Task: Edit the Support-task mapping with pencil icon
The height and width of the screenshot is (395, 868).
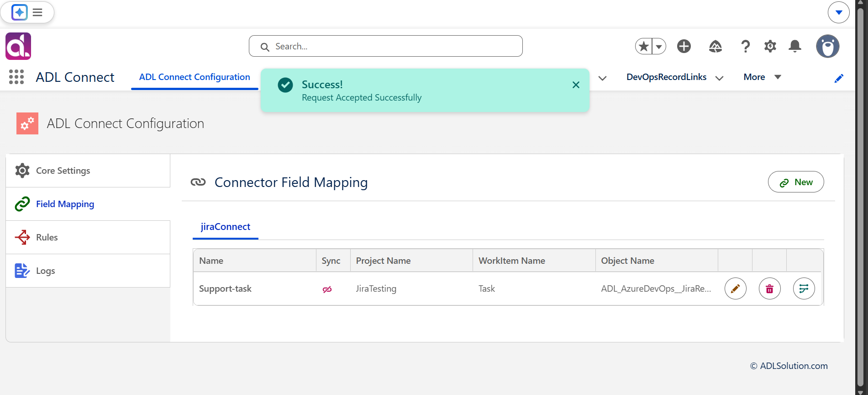Action: point(735,288)
